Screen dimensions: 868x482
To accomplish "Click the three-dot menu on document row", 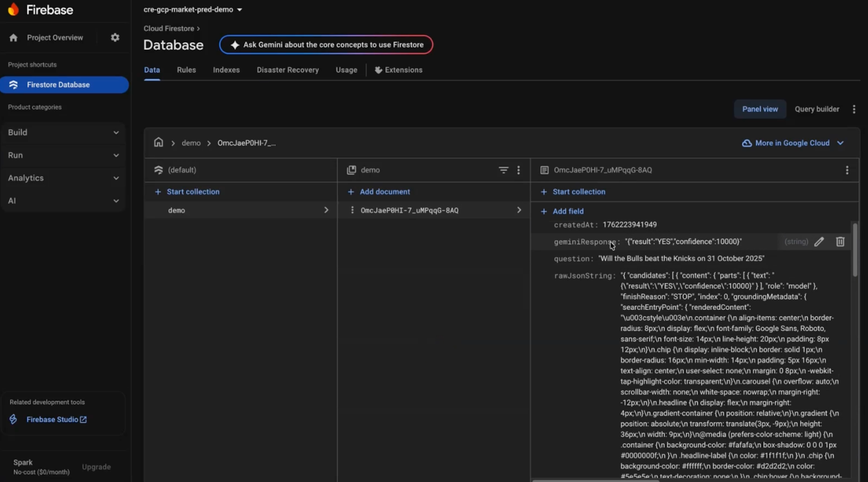I will tap(352, 210).
